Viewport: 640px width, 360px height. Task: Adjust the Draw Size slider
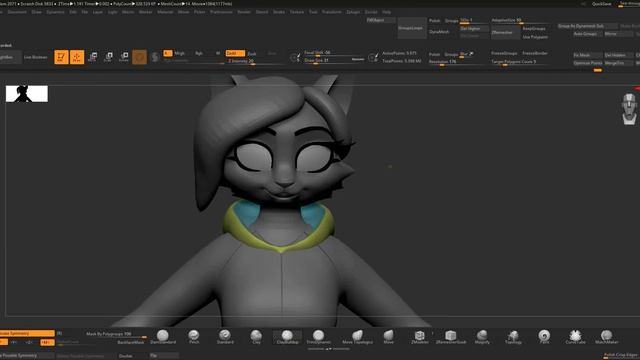click(x=334, y=60)
